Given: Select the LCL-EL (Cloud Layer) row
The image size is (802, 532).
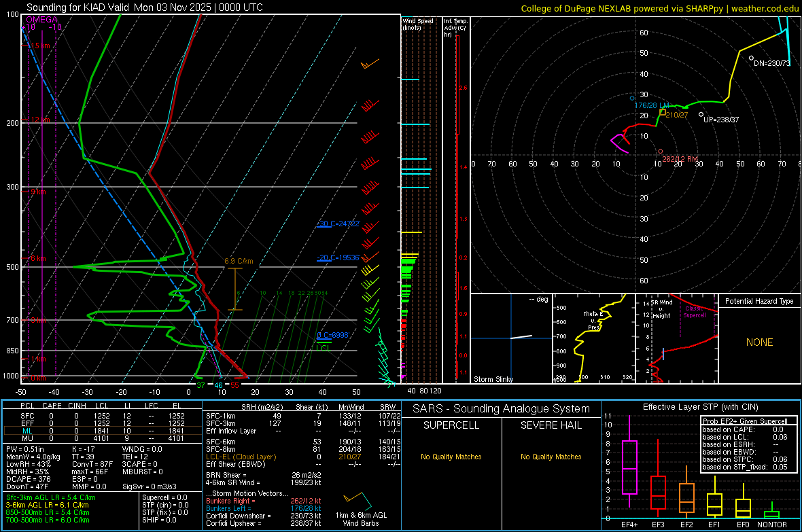Looking at the screenshot, I should [303, 457].
